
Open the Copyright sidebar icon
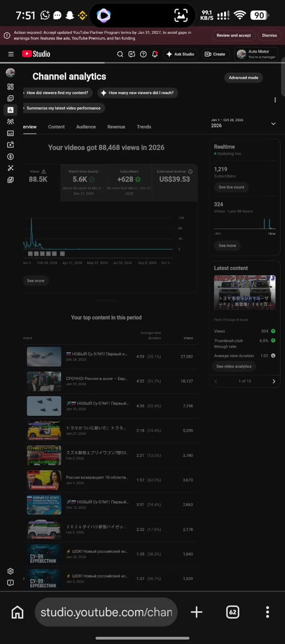pos(10,145)
